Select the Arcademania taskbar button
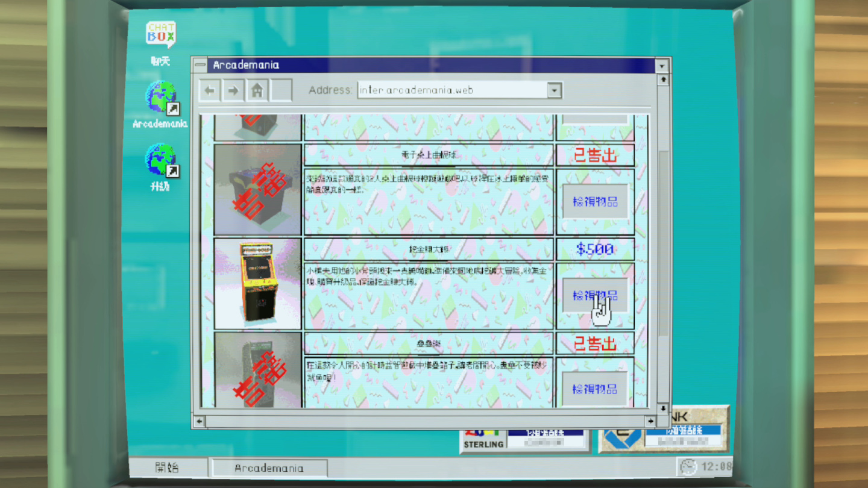Screen dimensions: 868x488 269,468
